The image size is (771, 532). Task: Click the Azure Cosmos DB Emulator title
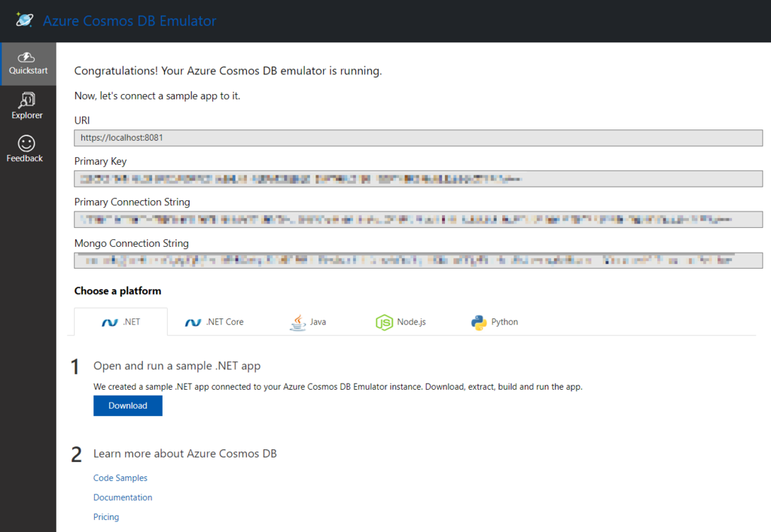(130, 20)
